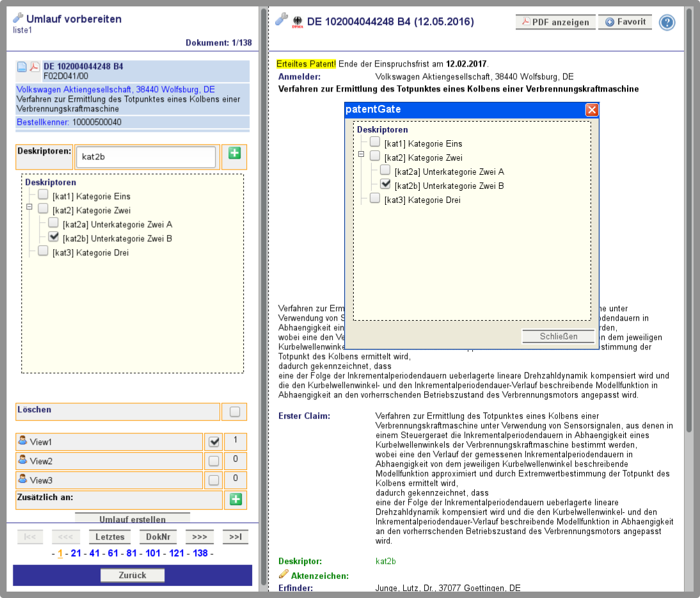
Task: Go back with the <<< button
Action: point(66,537)
